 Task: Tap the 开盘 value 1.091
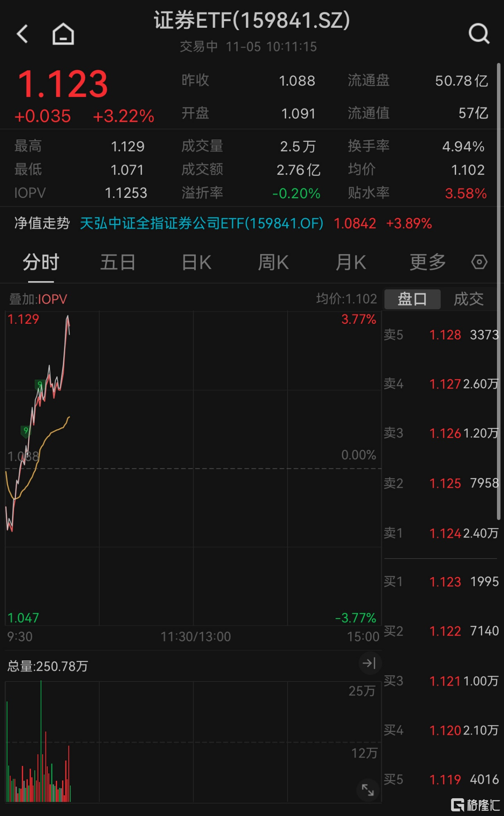click(298, 113)
